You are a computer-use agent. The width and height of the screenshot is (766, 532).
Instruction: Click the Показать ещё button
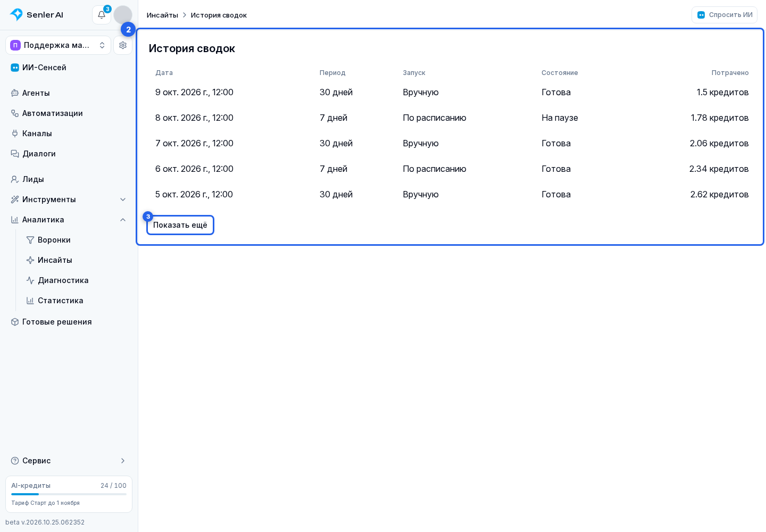click(x=180, y=225)
